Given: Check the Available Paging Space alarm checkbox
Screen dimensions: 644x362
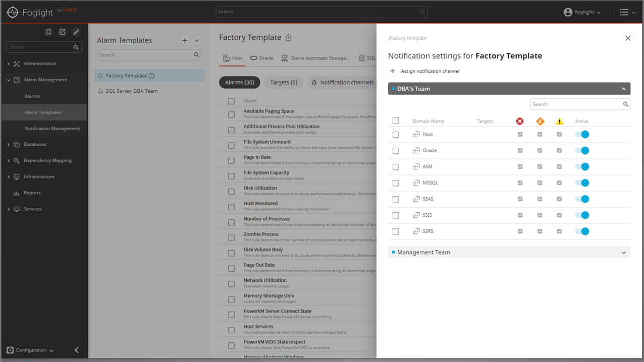Looking at the screenshot, I should pos(231,114).
